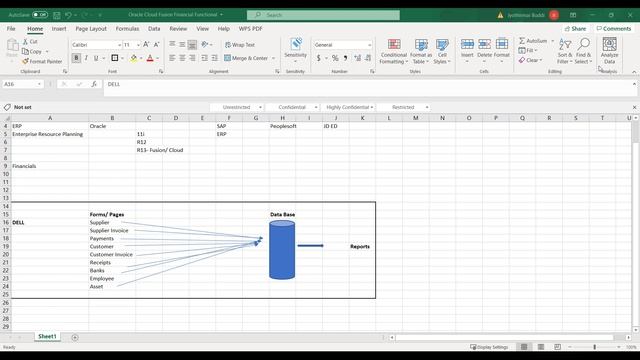Click the Copy icon
Screen dimensions: 640x360
[x=25, y=51]
